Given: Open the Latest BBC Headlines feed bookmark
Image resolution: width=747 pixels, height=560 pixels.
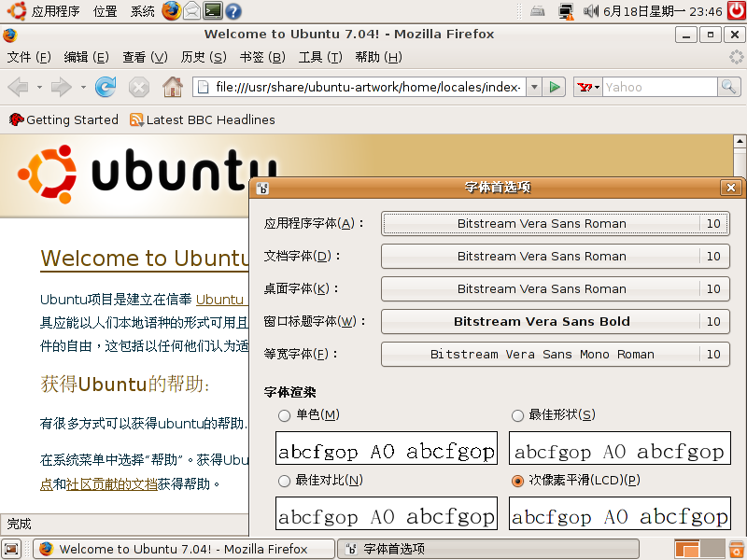Looking at the screenshot, I should [x=203, y=120].
